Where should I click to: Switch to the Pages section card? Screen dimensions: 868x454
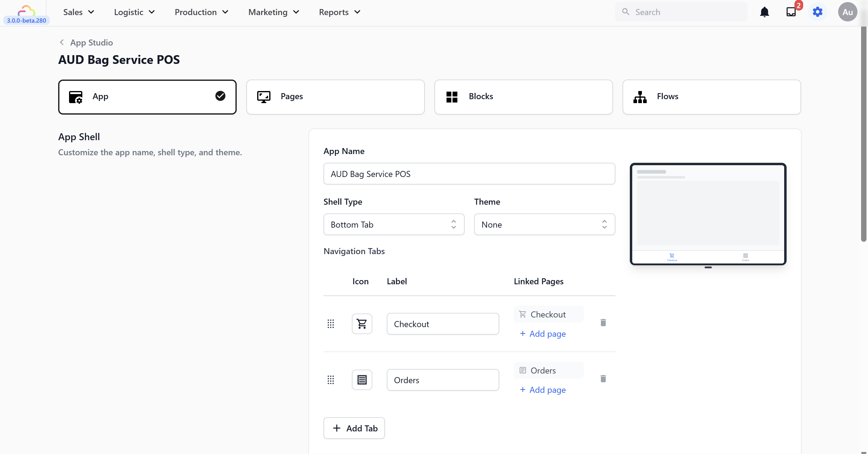(x=335, y=97)
